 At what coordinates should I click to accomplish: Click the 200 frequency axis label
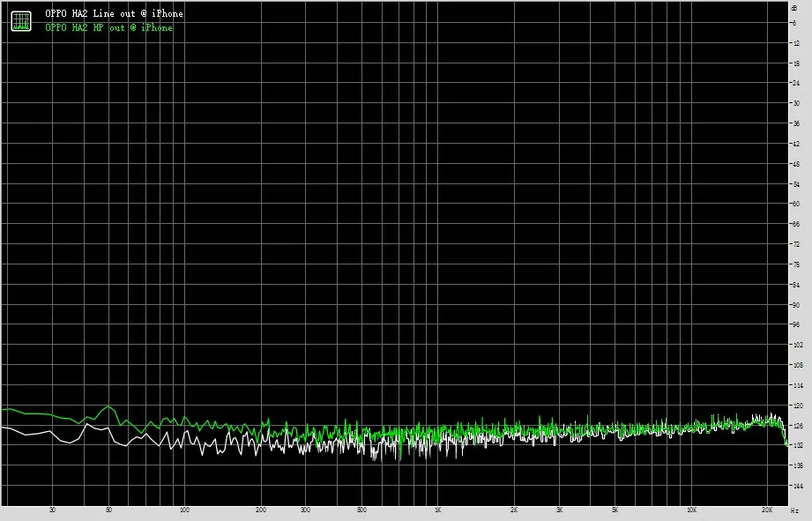pyautogui.click(x=261, y=510)
